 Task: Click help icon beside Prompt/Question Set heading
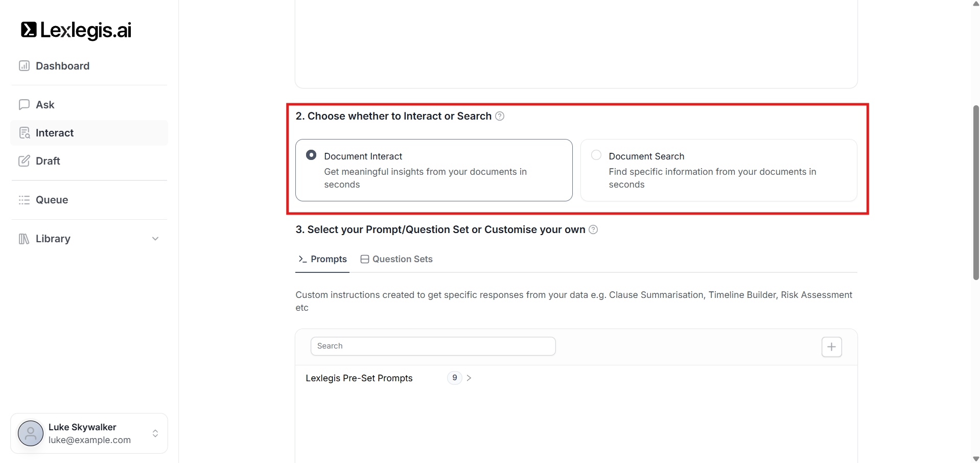[x=593, y=229]
